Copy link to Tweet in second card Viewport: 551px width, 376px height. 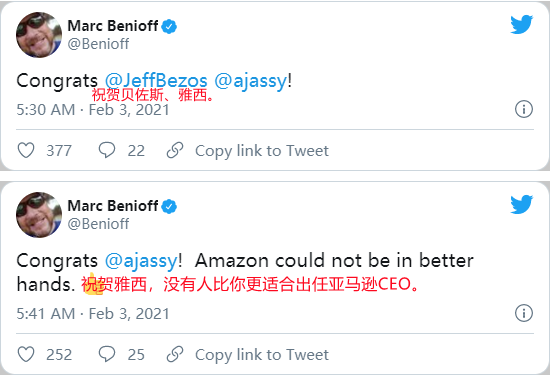[262, 355]
